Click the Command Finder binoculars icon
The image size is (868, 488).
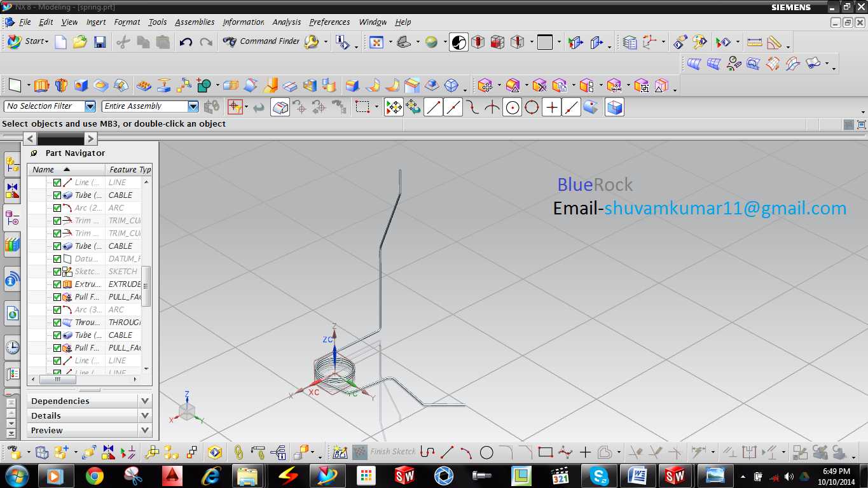coord(230,42)
